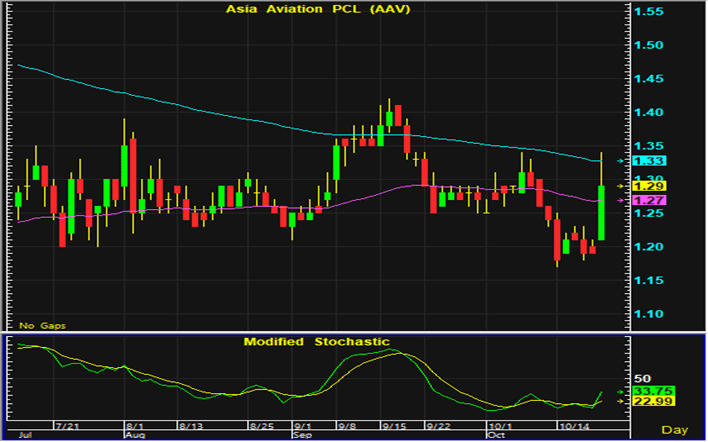The image size is (708, 442).
Task: Click the 1.15 price axis label
Action: (649, 280)
